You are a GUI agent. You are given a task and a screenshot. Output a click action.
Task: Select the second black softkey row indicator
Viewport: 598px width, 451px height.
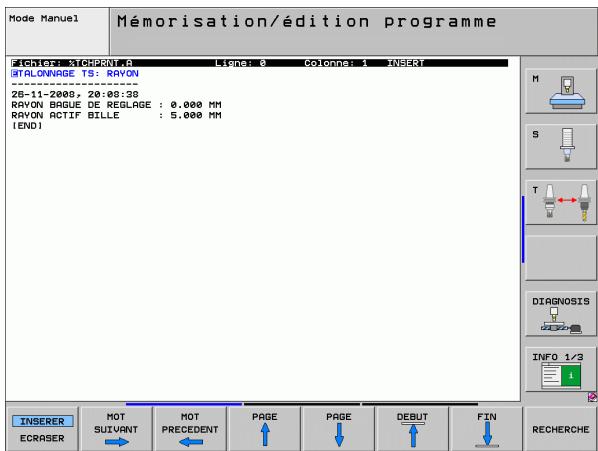[302, 403]
